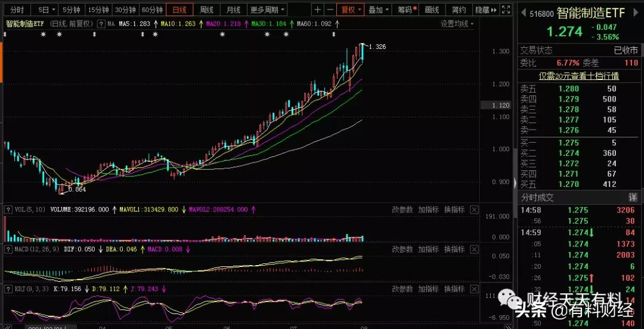This screenshot has height=329, width=644.
Task: Toggle 画线 drawing tools
Action: [432, 10]
